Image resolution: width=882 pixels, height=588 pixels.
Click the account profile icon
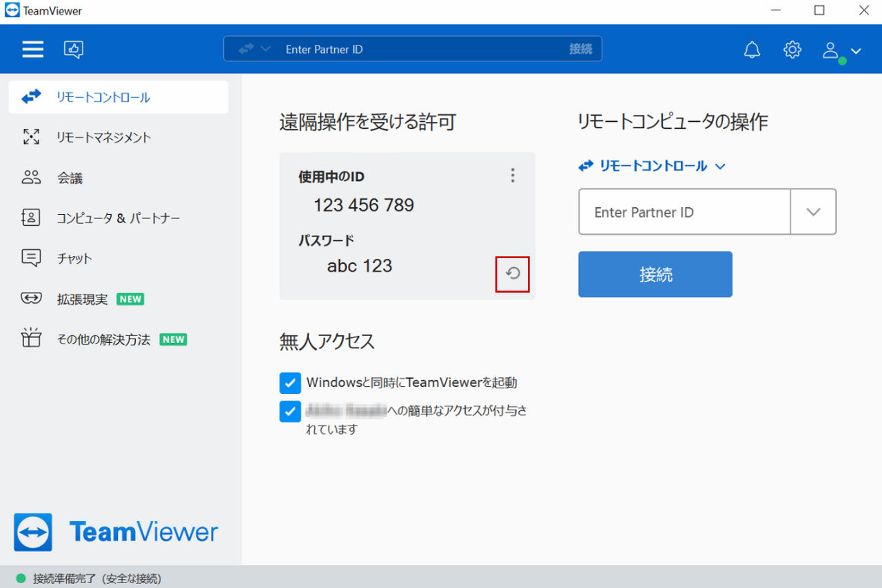pos(831,50)
